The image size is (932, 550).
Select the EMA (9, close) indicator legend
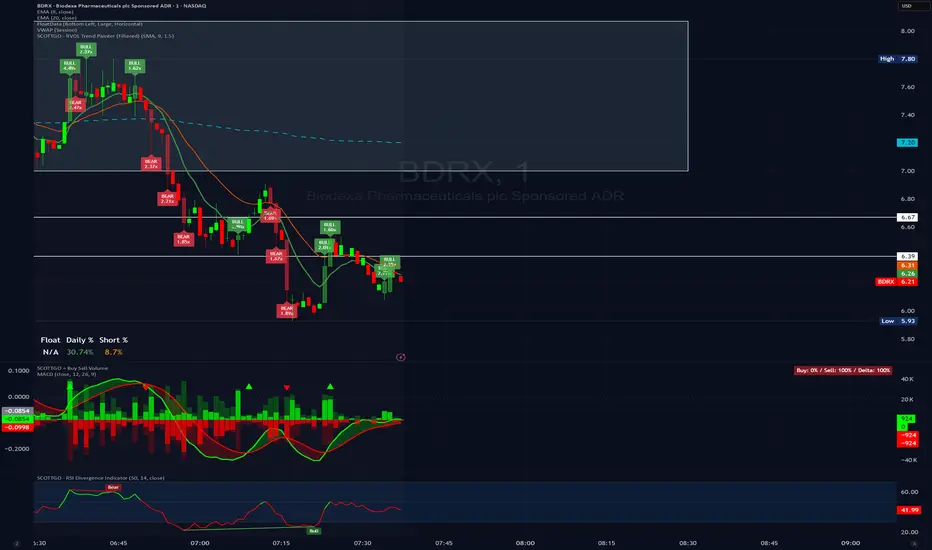click(55, 12)
